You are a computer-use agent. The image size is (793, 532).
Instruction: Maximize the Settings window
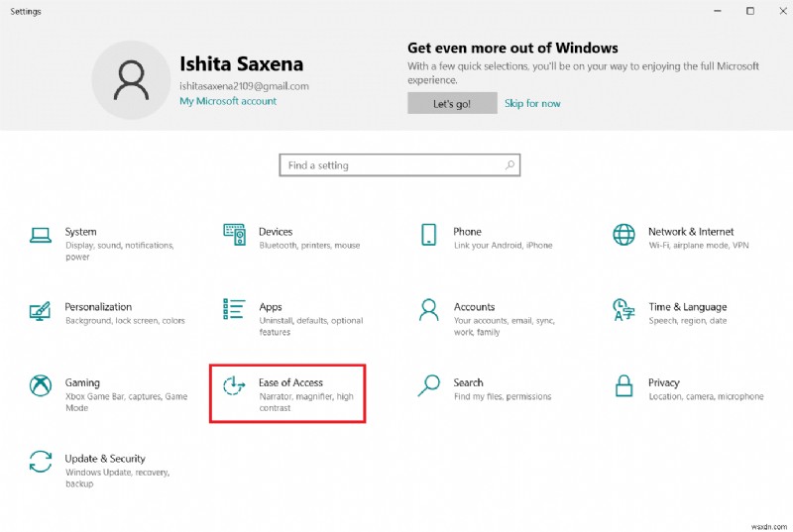pos(750,11)
